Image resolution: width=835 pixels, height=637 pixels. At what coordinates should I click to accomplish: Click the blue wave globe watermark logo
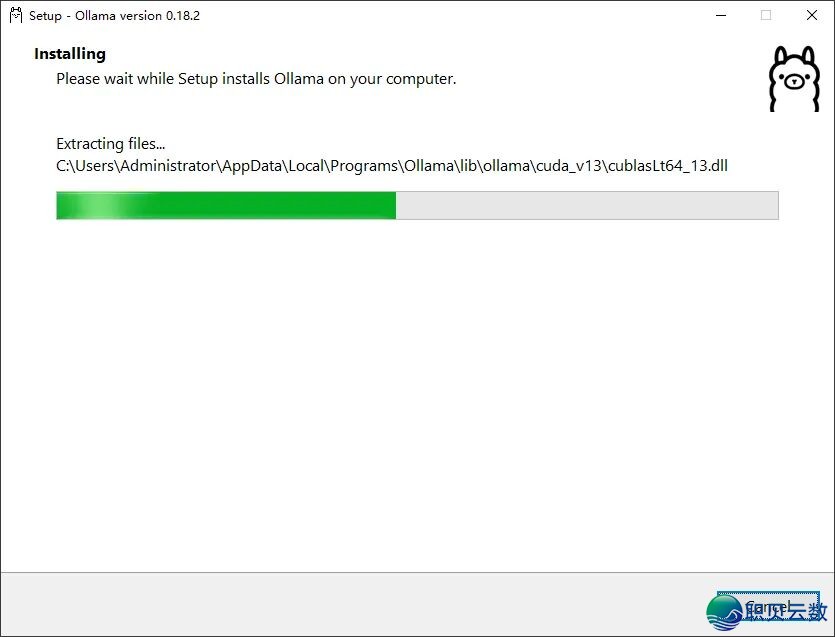pyautogui.click(x=724, y=613)
